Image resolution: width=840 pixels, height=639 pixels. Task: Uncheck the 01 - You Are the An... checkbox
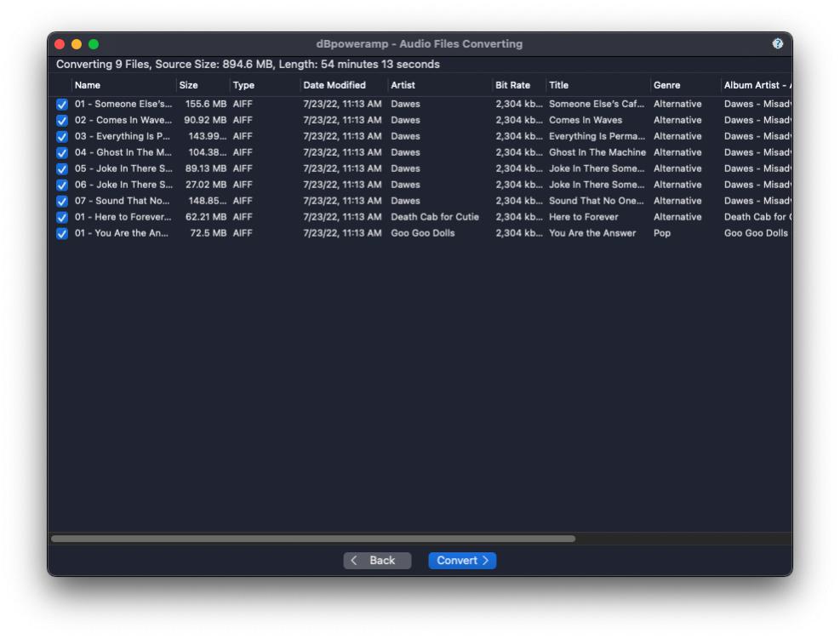62,233
